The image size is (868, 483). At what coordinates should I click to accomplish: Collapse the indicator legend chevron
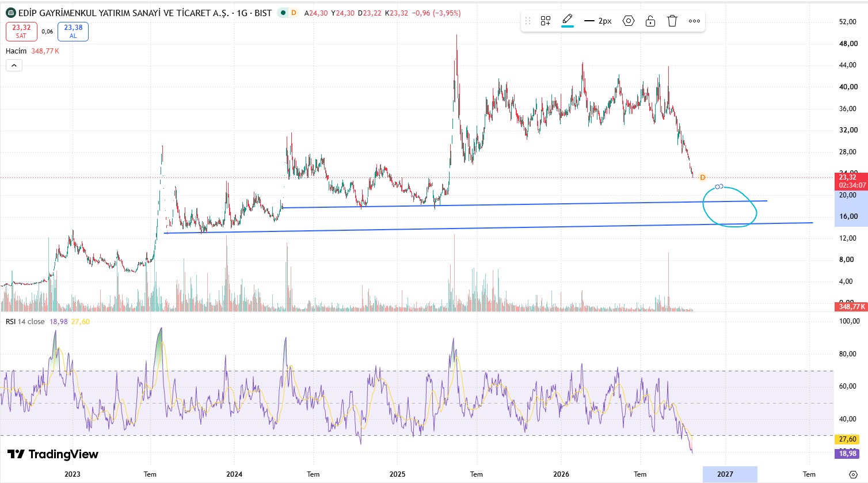coord(14,65)
